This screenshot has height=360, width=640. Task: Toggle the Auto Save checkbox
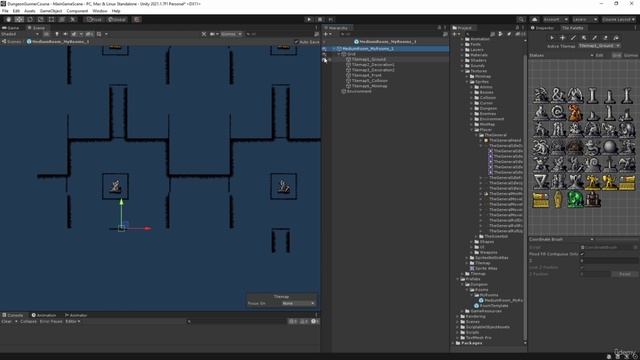[x=296, y=42]
